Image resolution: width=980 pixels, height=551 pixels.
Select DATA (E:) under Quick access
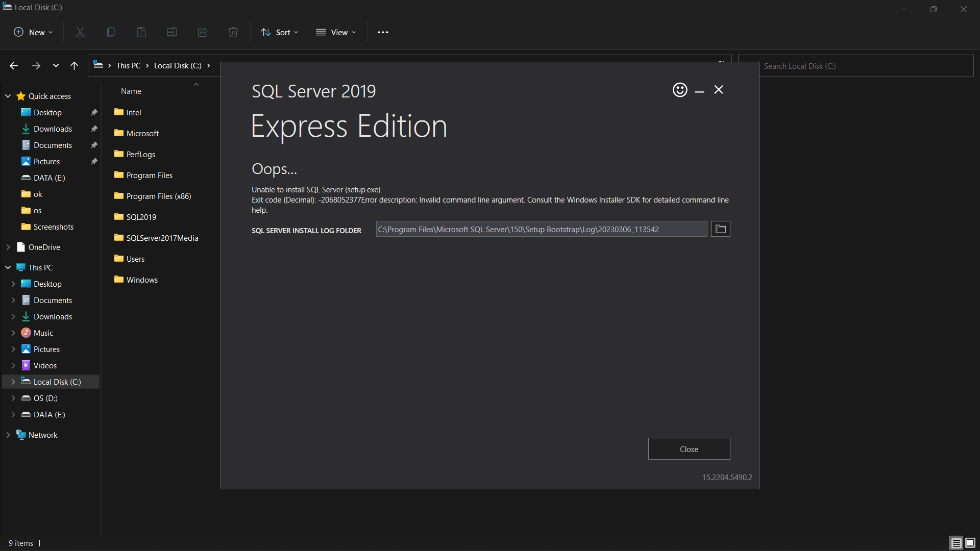49,178
